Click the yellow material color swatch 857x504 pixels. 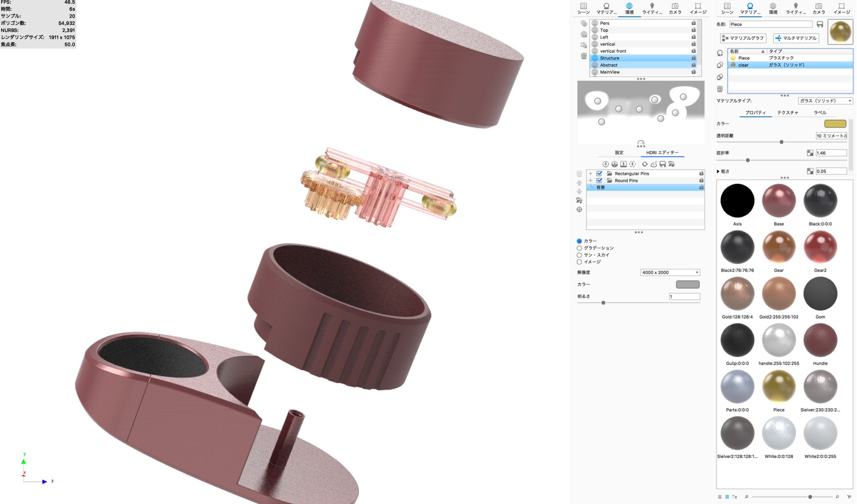pos(835,123)
